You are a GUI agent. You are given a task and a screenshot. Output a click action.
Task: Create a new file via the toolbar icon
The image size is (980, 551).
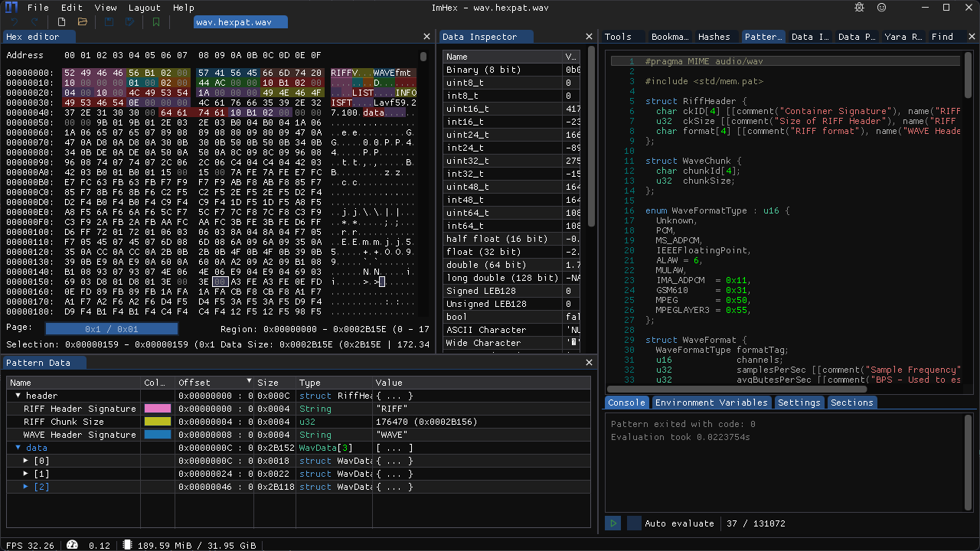(61, 21)
